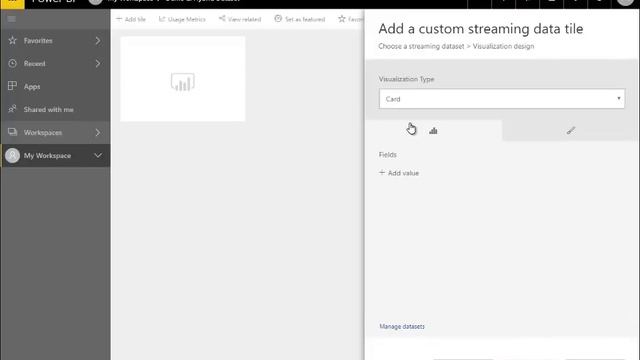
Task: Switch to the Fields bar chart tab
Action: (433, 131)
